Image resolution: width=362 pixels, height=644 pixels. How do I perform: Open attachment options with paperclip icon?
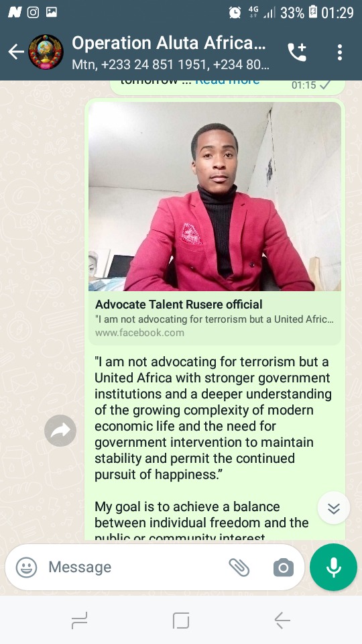239,568
